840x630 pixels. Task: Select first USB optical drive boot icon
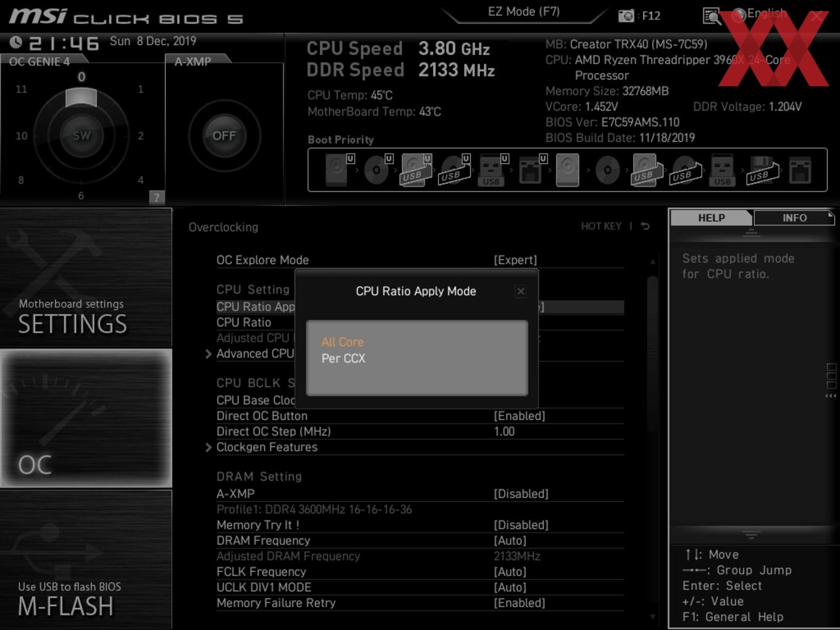tap(454, 171)
